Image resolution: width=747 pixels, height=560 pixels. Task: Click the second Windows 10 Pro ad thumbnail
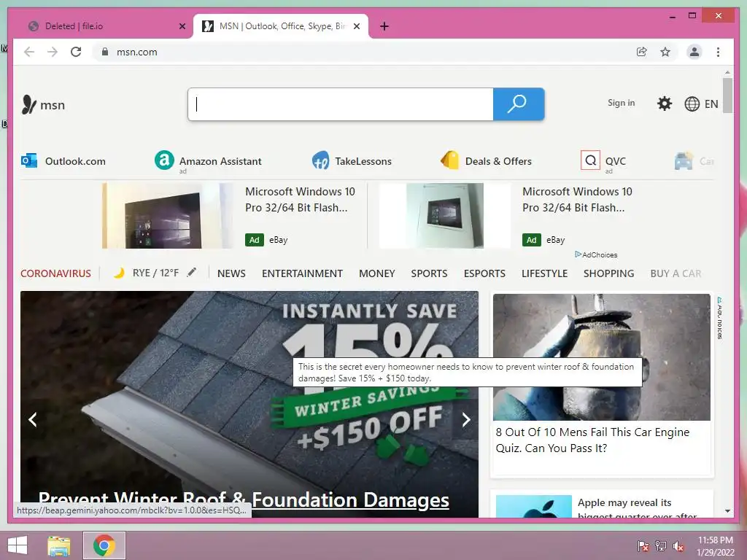tap(444, 216)
